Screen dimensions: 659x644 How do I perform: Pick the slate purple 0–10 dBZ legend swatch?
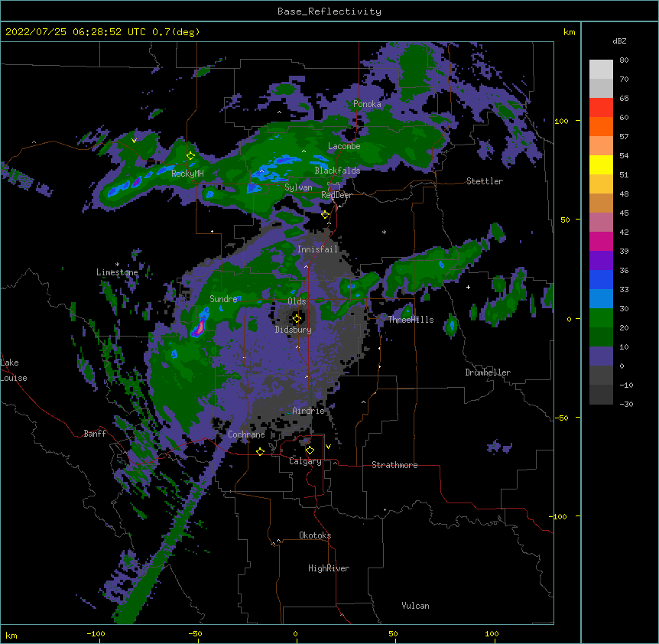pos(601,356)
